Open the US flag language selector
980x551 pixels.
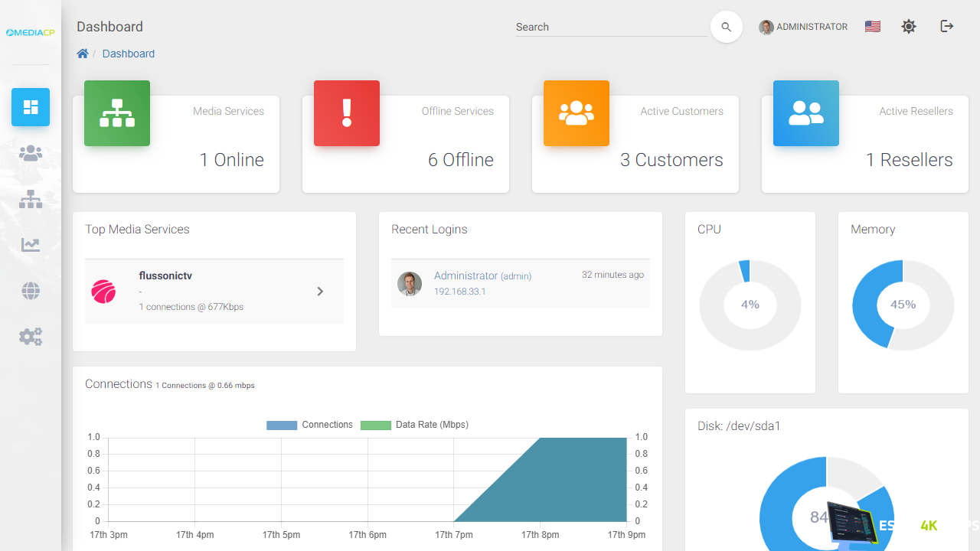(x=872, y=27)
